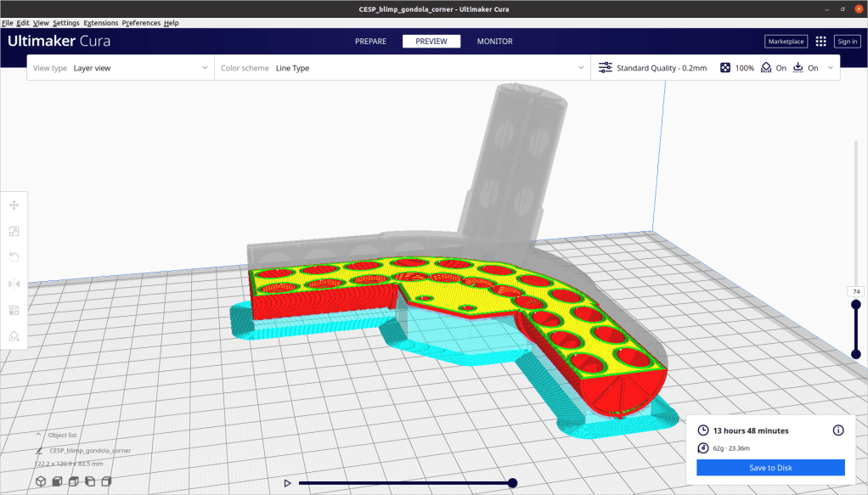Select the Scale tool in left toolbar
Screen dimensions: 868x495
click(14, 231)
